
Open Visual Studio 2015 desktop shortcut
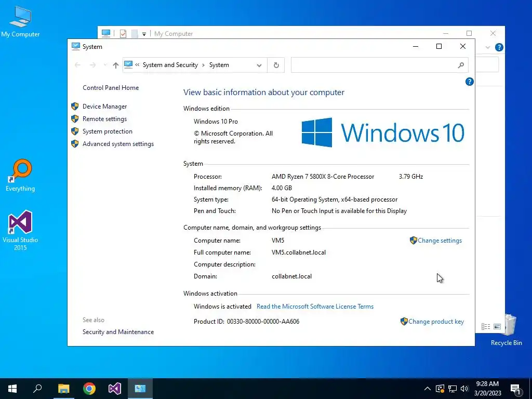(x=20, y=230)
